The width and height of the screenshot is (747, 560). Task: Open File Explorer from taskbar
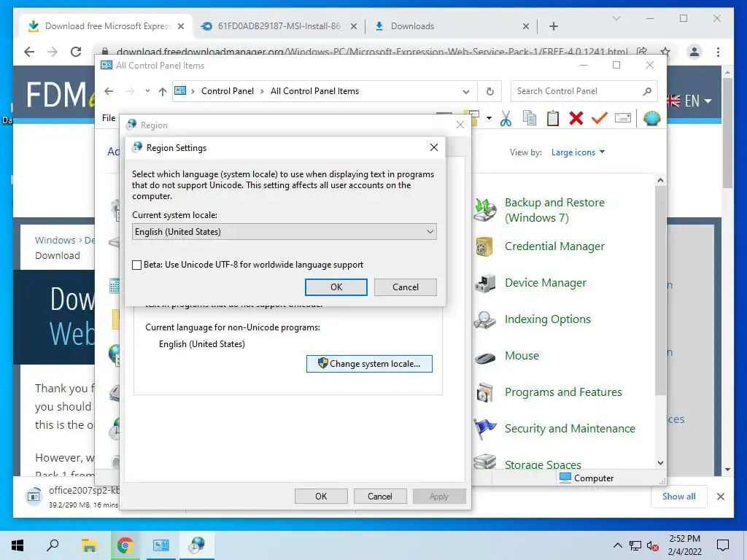pyautogui.click(x=89, y=545)
